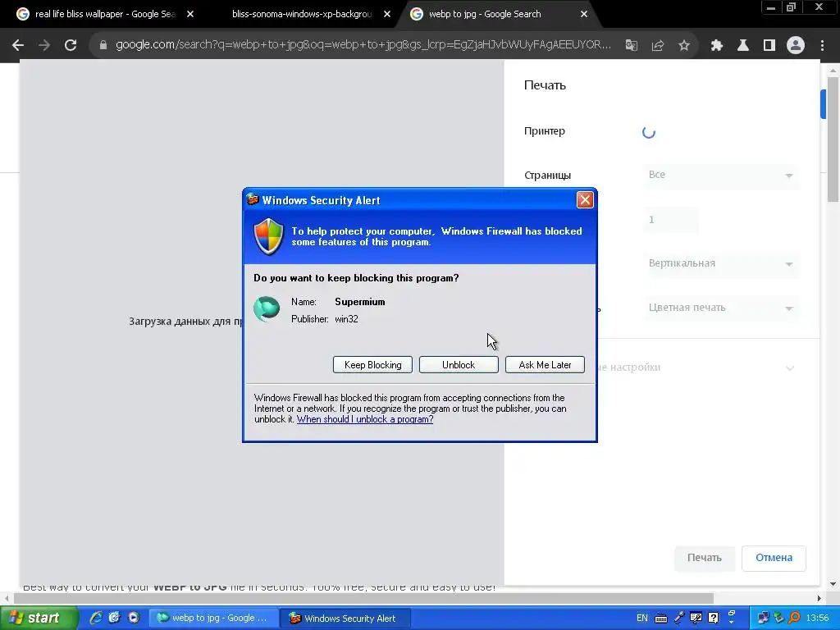Screen dimensions: 840x630
Task: Click the browser forward arrow
Action: click(44, 46)
